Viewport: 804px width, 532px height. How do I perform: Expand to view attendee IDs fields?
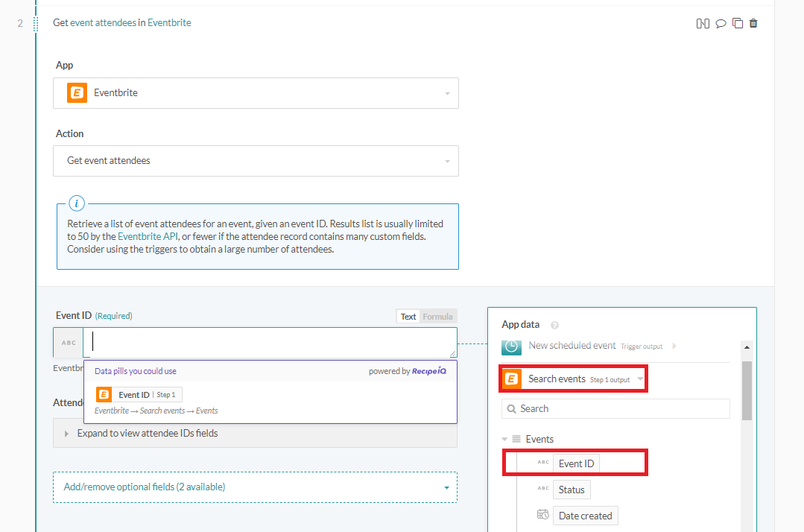click(x=256, y=434)
